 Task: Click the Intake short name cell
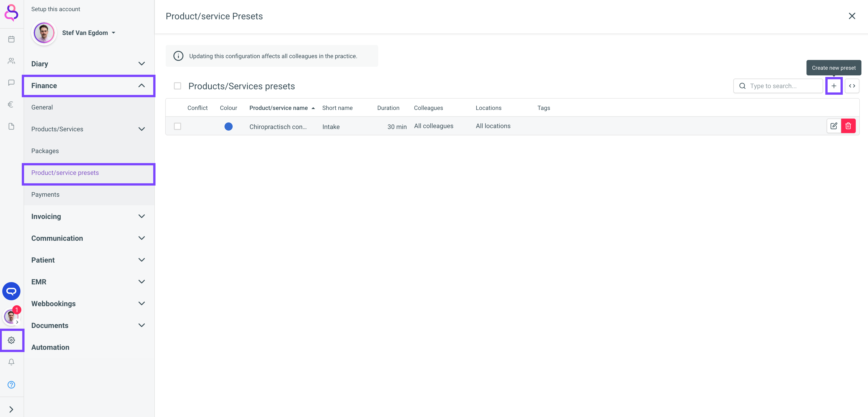pyautogui.click(x=331, y=127)
